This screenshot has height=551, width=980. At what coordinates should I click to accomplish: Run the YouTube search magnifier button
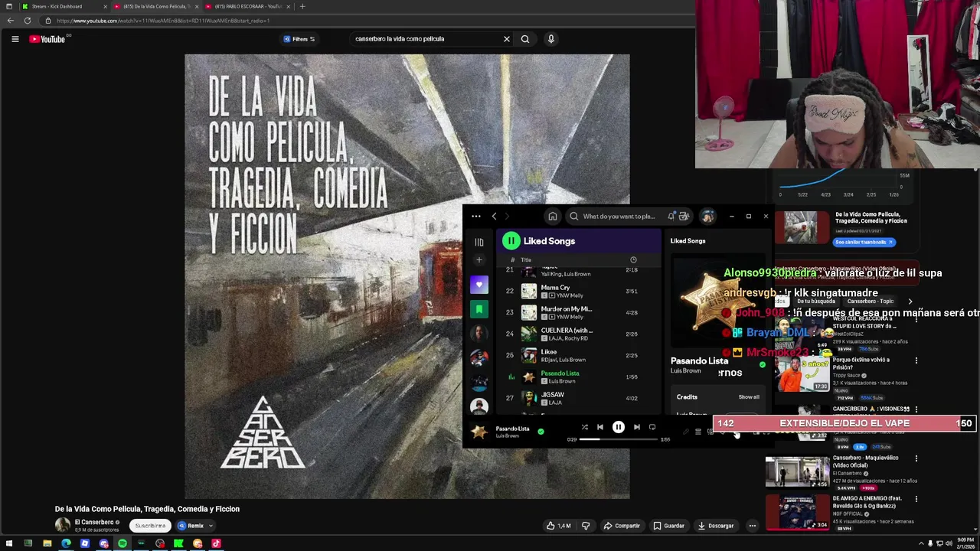pyautogui.click(x=525, y=39)
